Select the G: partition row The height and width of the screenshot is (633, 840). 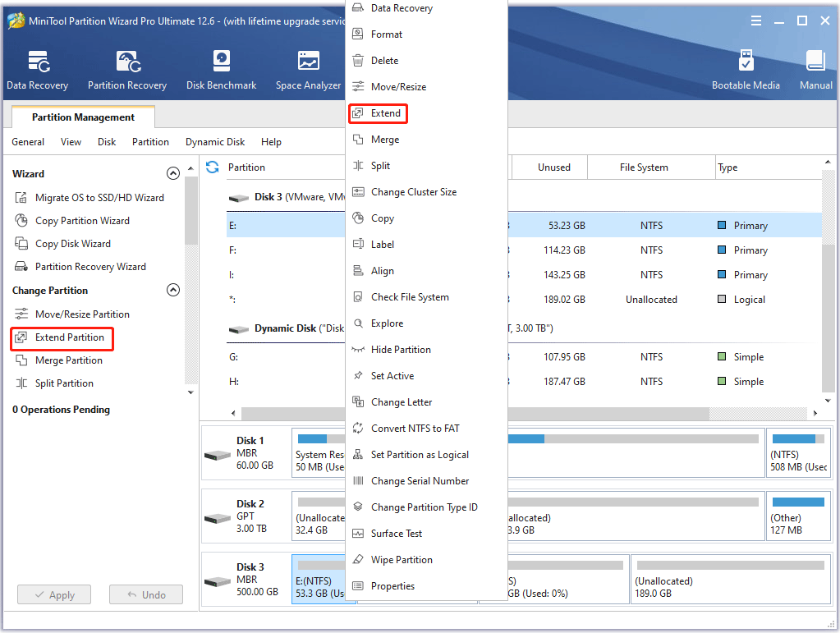[524, 356]
